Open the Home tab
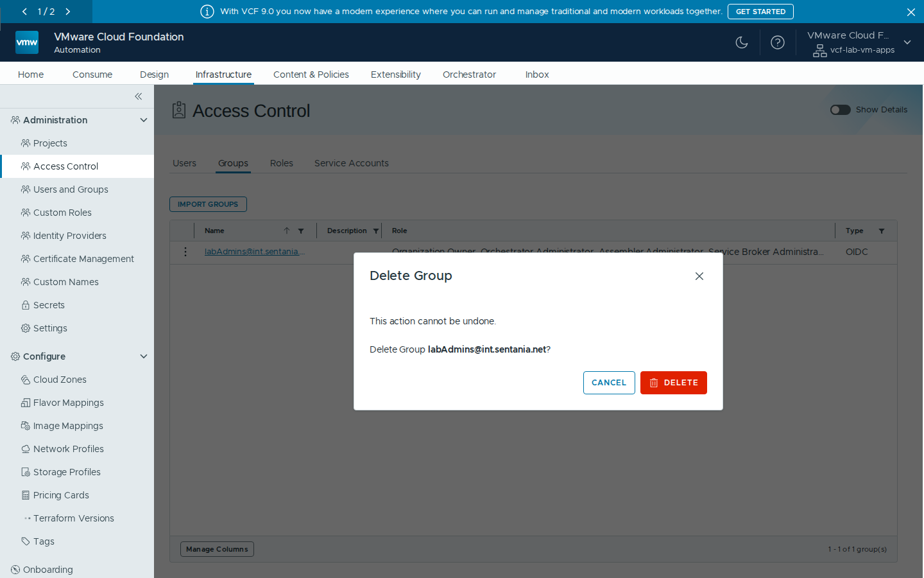924x578 pixels. pyautogui.click(x=31, y=74)
